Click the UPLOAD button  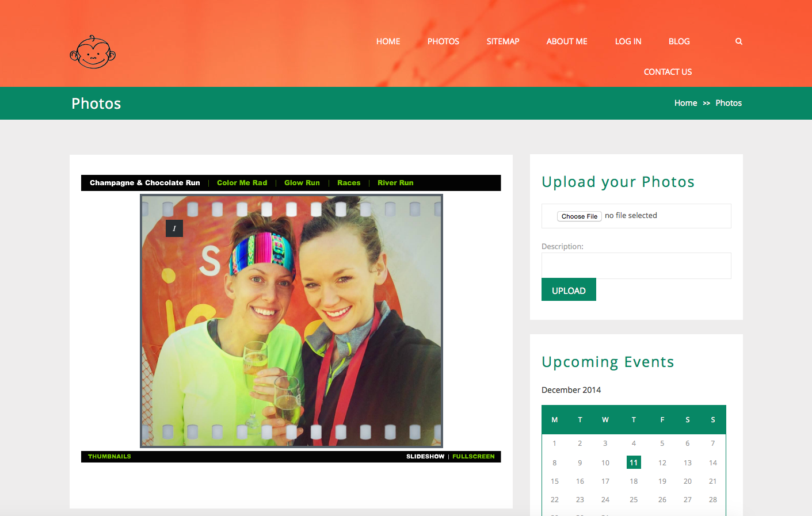coord(569,290)
